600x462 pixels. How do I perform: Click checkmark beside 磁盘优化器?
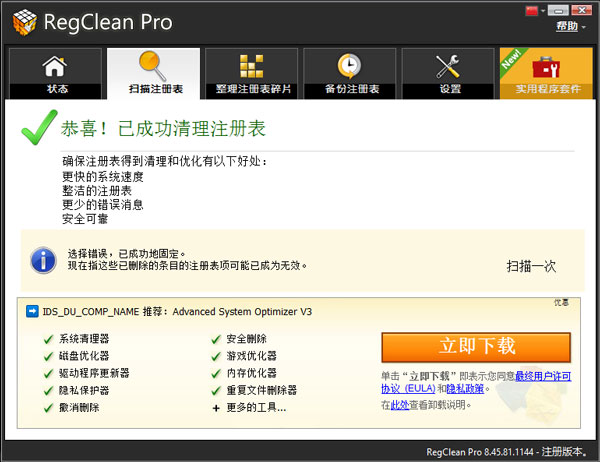(x=48, y=356)
